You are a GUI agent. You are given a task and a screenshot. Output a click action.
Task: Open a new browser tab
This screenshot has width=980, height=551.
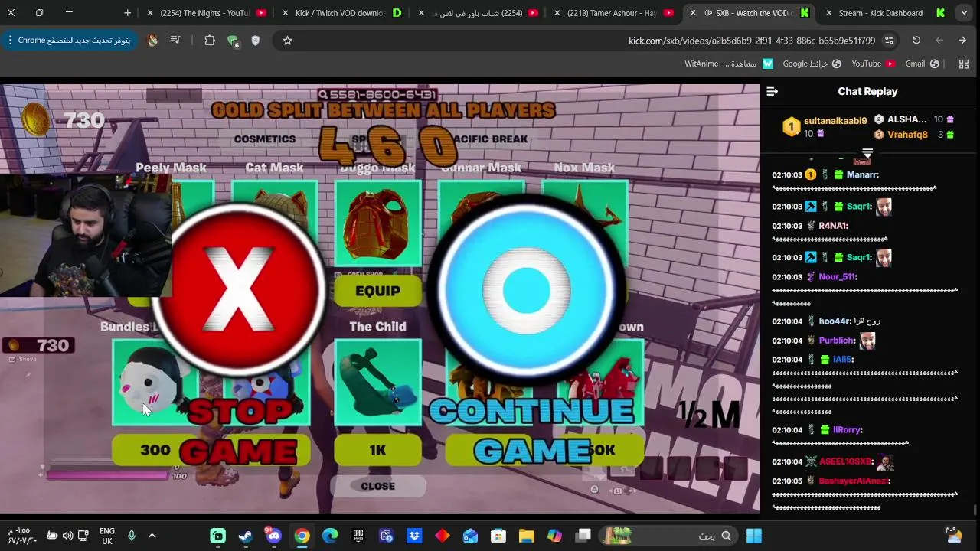127,13
